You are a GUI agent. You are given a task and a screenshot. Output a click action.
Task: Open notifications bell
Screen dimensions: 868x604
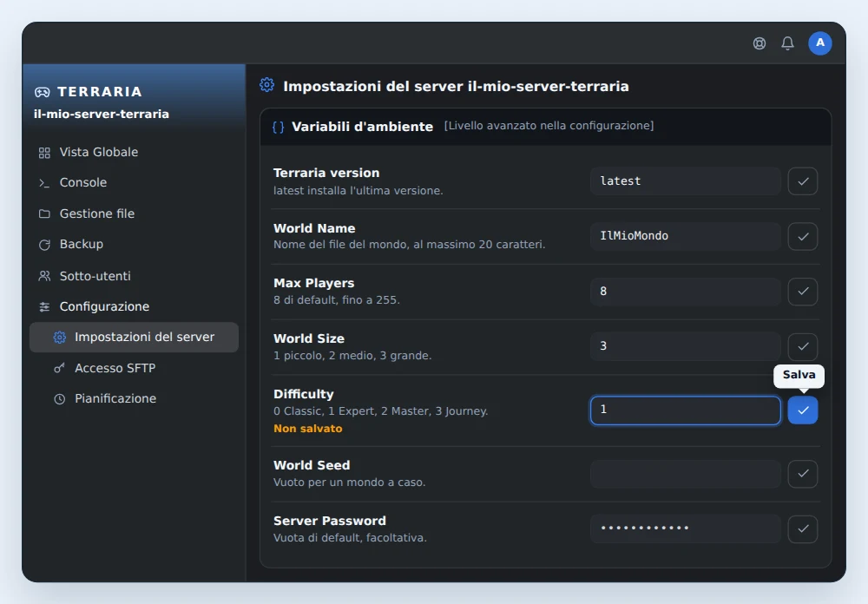[x=787, y=43]
